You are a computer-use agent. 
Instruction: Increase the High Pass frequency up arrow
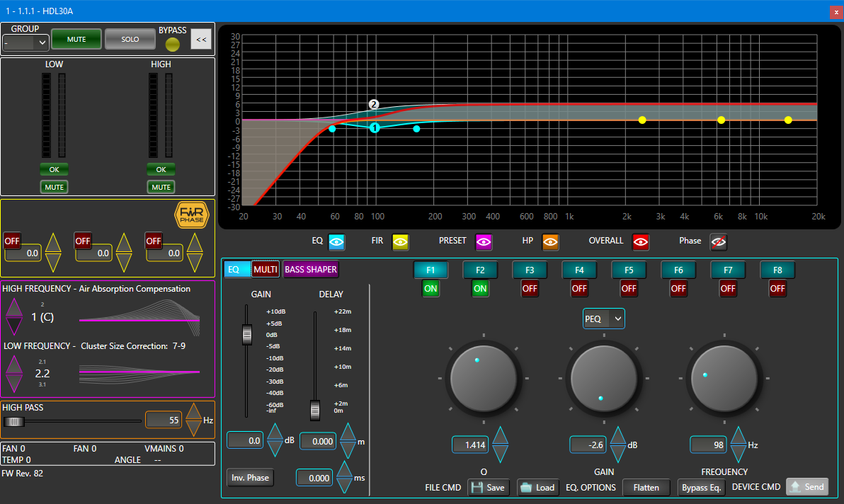[193, 412]
